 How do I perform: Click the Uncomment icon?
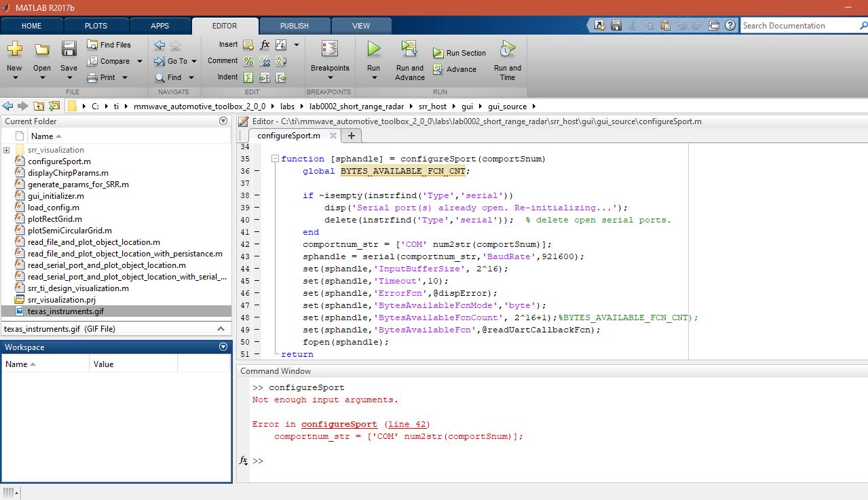(265, 61)
